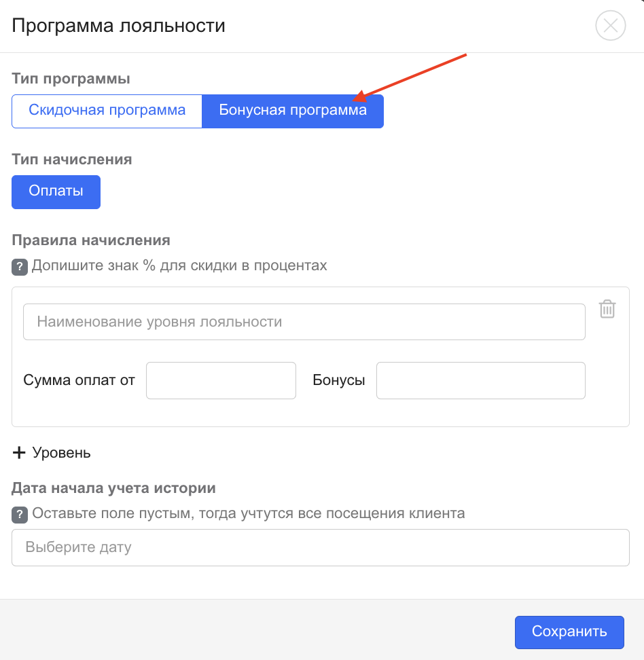
Task: Select the Бонусная программа option
Action: tap(293, 111)
